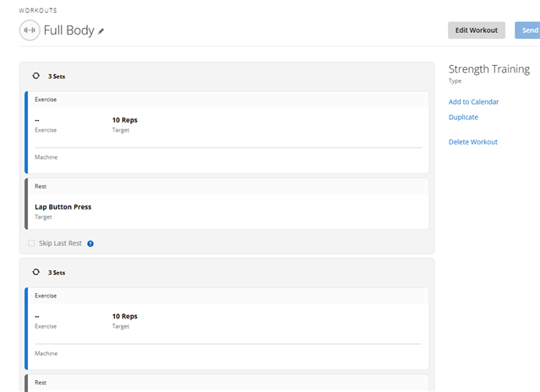The height and width of the screenshot is (392, 540).
Task: Select the second 3 Sets label
Action: click(x=57, y=273)
